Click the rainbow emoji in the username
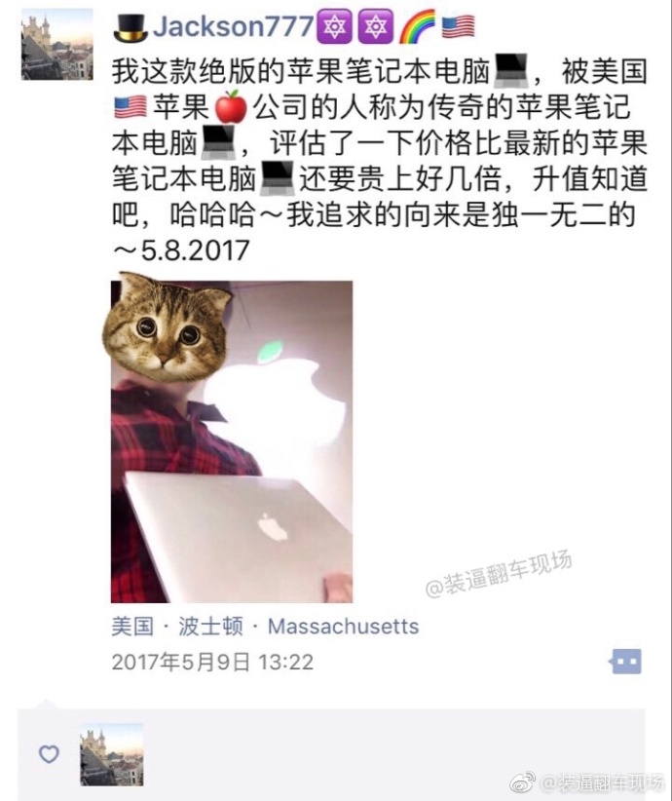Image resolution: width=672 pixels, height=801 pixels. [x=416, y=26]
